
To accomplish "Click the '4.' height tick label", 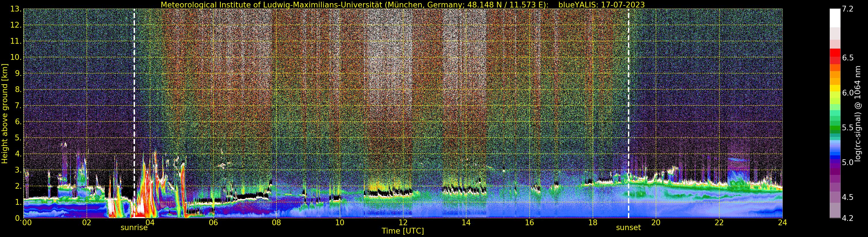I will coord(18,154).
